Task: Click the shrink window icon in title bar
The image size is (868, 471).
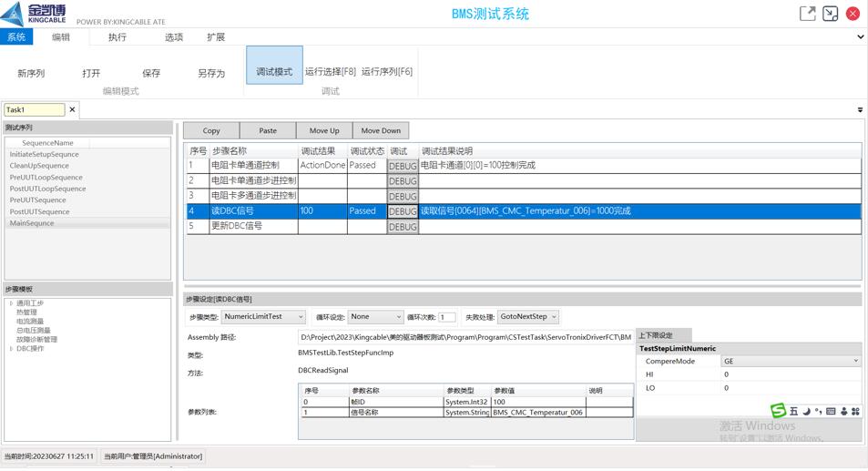Action: [830, 13]
